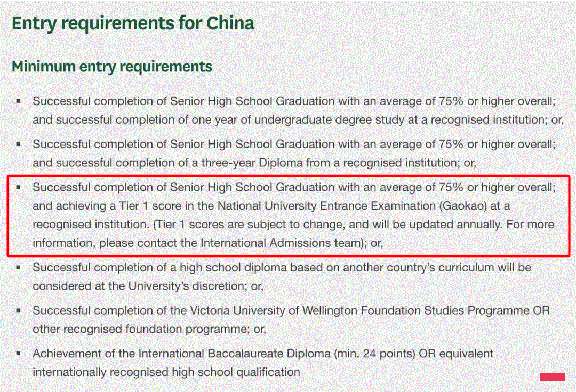Click bullet marker for the Foundation Studies Programme item
Image resolution: width=576 pixels, height=392 pixels.
(x=18, y=310)
